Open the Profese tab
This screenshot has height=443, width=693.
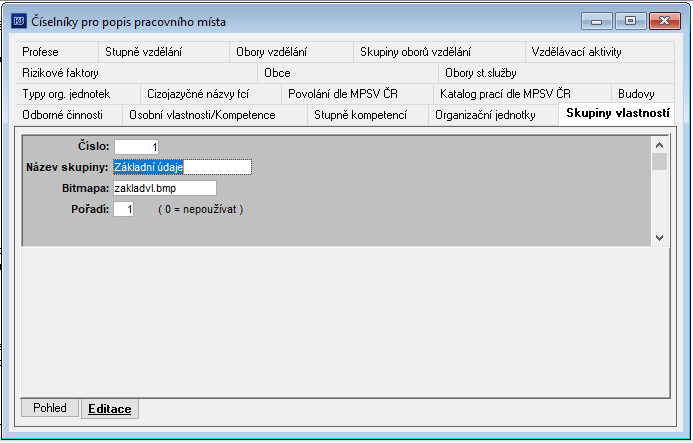click(57, 52)
